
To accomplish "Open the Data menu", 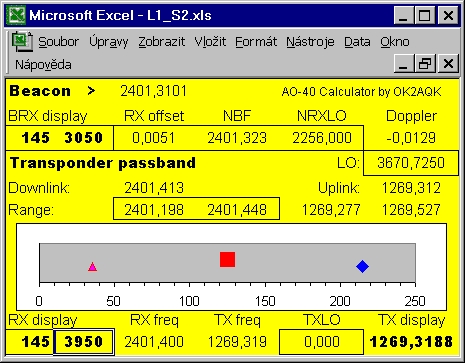I will pos(357,42).
